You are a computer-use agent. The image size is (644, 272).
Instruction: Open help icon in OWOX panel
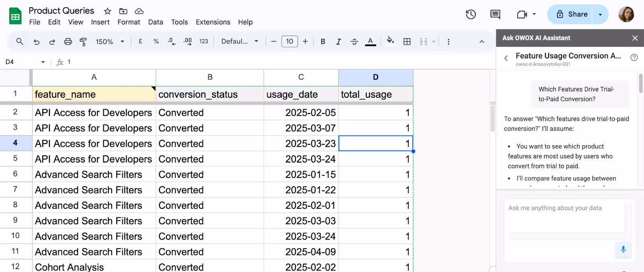pos(634,58)
